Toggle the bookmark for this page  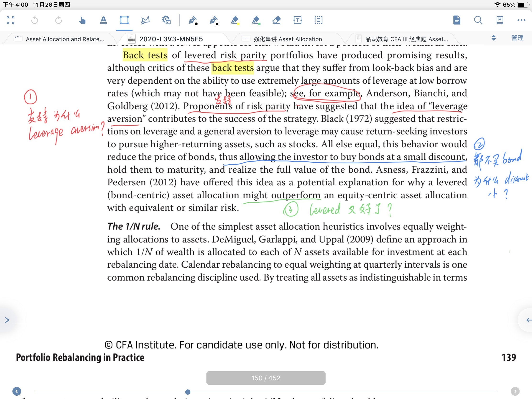500,20
